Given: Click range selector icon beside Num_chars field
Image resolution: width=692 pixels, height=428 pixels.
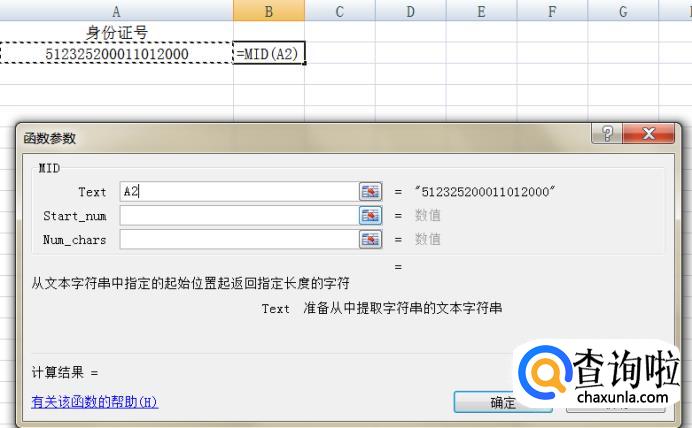Looking at the screenshot, I should (x=371, y=239).
